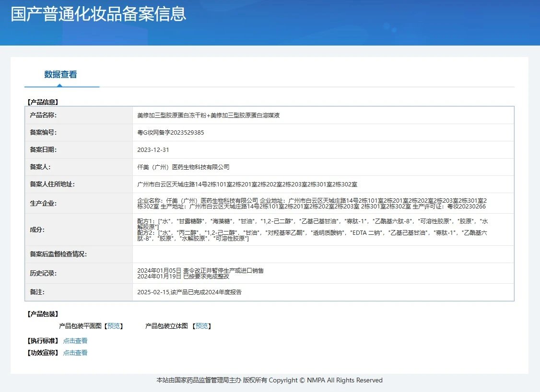Click the 历史记录 label cell

pos(79,273)
